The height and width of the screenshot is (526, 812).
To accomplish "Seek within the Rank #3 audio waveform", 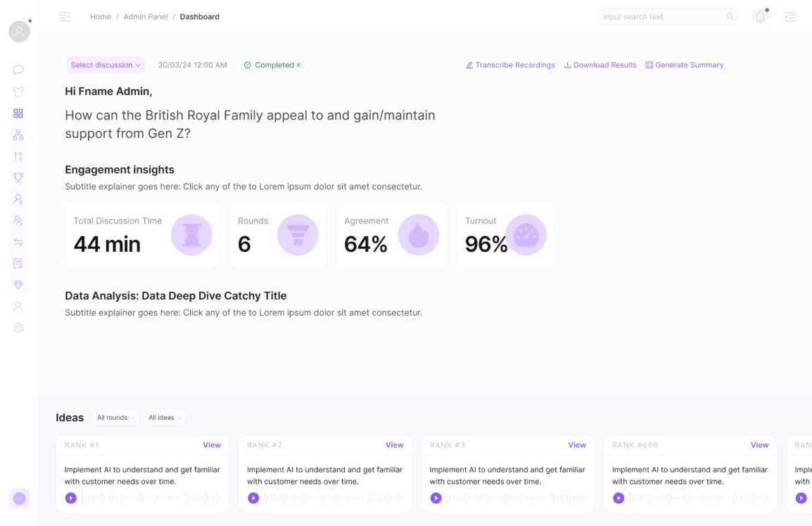I will click(516, 498).
